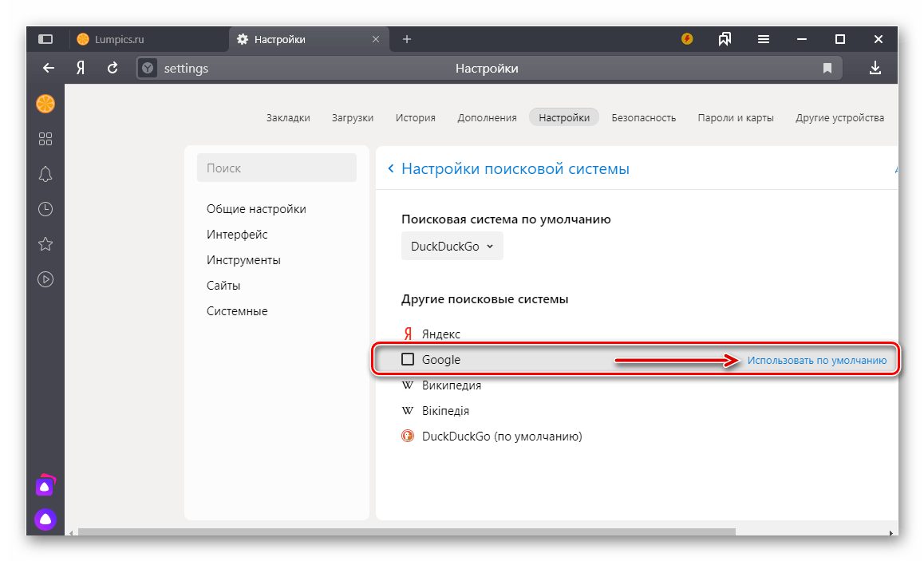Screen dimensions: 924x561
Task: Open notifications bell in sidebar
Action: point(45,174)
